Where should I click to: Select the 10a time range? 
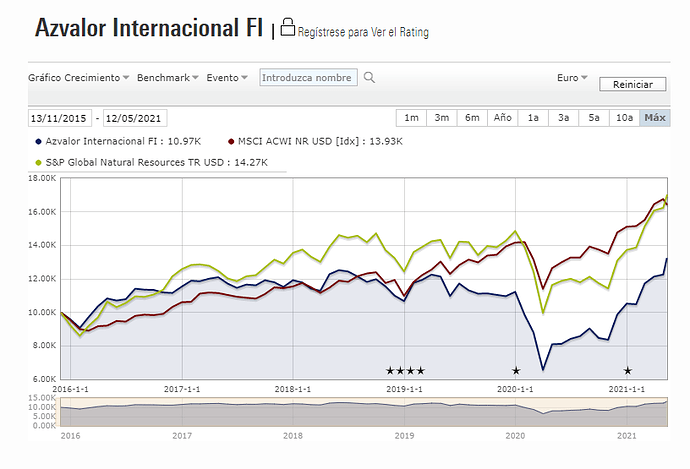coord(624,118)
